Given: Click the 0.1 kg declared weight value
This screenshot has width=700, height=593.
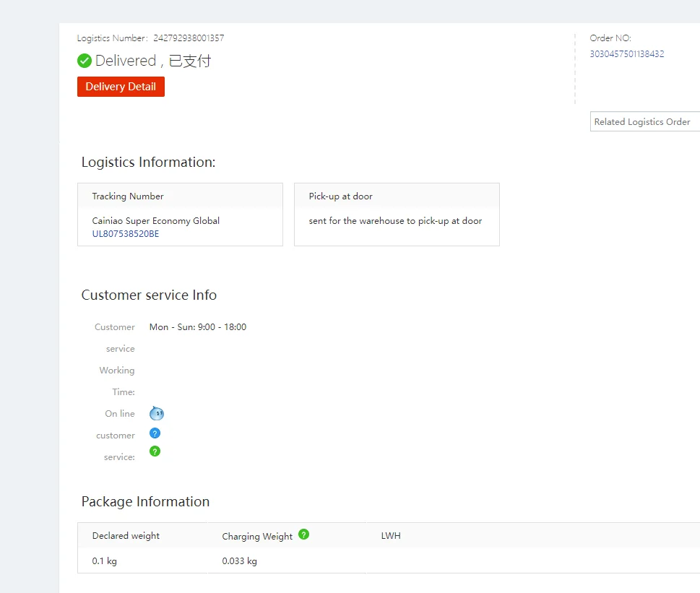Looking at the screenshot, I should (x=105, y=561).
